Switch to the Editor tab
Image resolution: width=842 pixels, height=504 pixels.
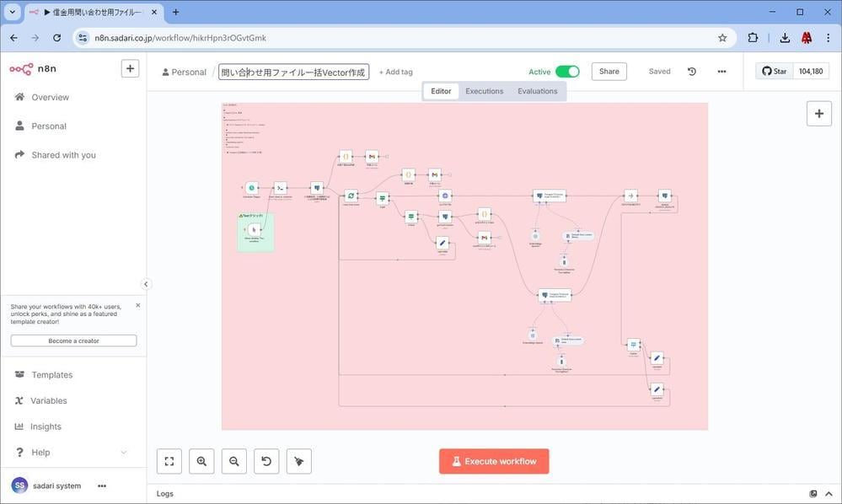click(x=441, y=91)
